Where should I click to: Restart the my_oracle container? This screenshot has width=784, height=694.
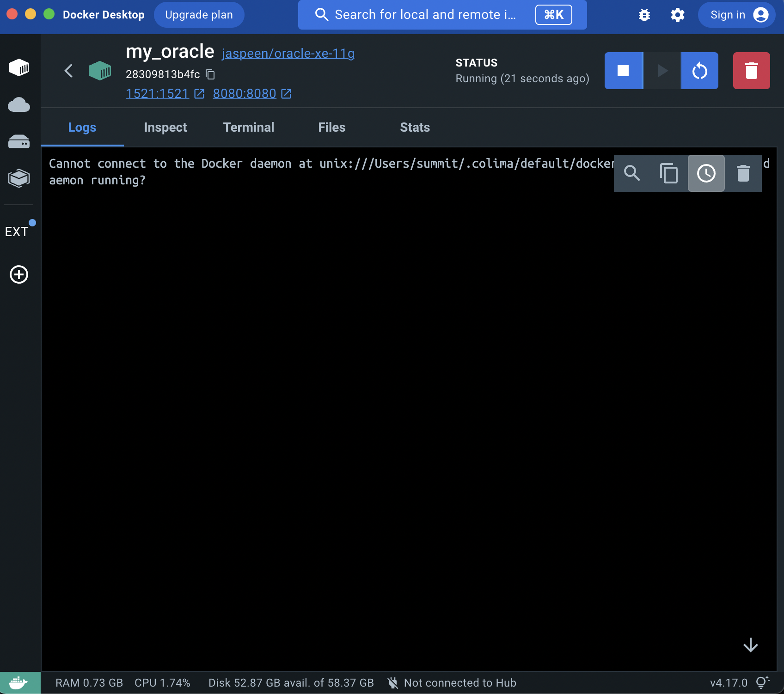[700, 71]
